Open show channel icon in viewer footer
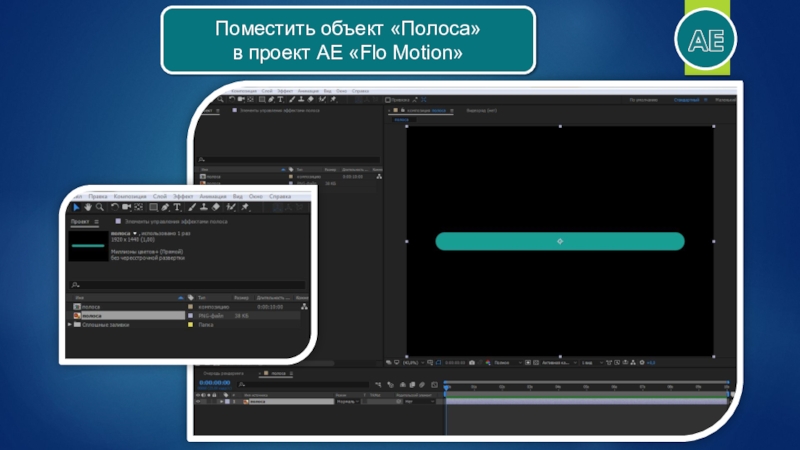Screen dimensions: 800x450 click(x=488, y=363)
